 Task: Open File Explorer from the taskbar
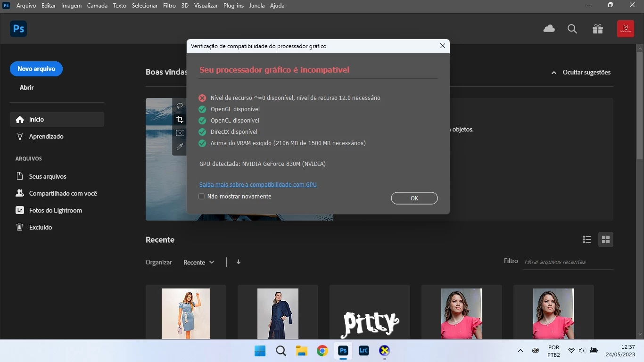302,351
